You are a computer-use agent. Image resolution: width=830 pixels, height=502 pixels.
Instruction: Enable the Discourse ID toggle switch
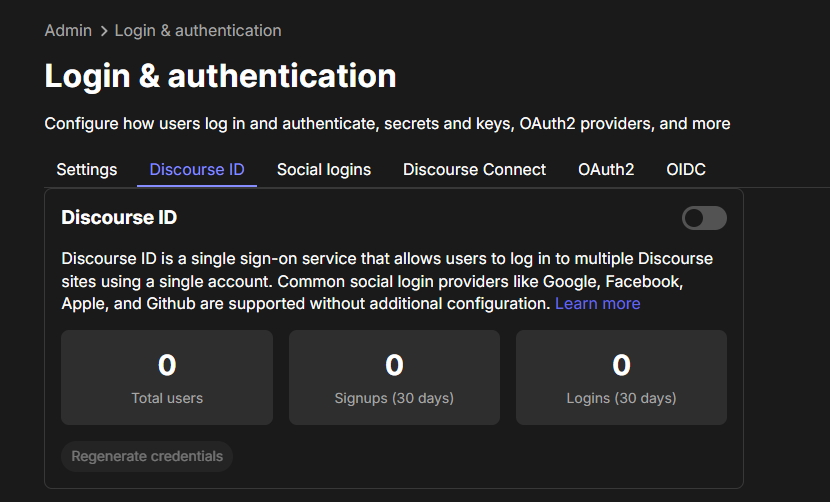tap(704, 218)
